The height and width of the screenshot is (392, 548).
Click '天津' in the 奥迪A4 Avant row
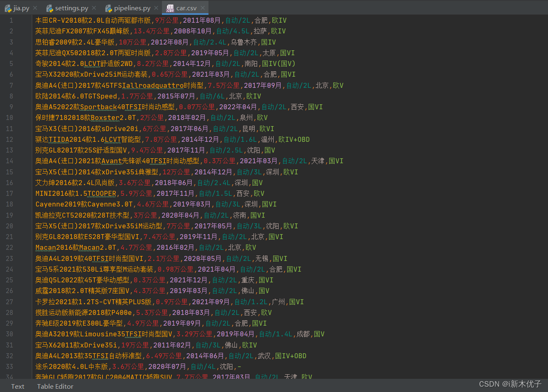tap(318, 161)
